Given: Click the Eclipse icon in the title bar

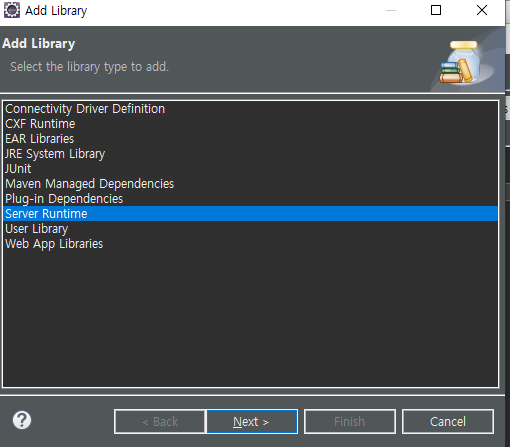Looking at the screenshot, I should pos(12,10).
